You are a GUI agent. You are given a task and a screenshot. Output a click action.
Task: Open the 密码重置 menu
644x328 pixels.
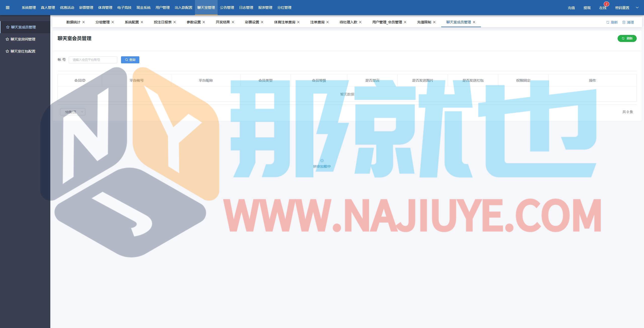(622, 8)
